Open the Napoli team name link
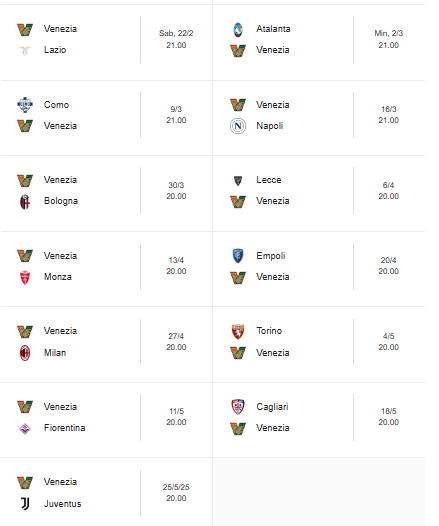This screenshot has width=439, height=526. tap(270, 126)
